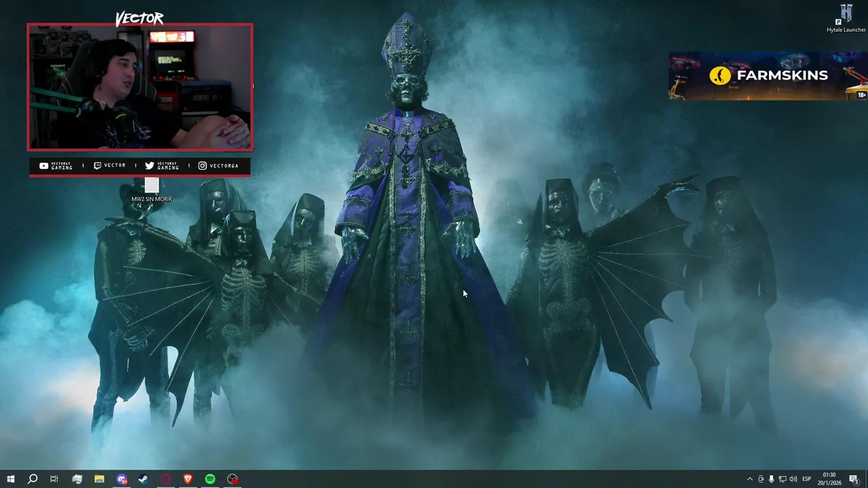Switch input language via ESP indicator

[x=807, y=479]
